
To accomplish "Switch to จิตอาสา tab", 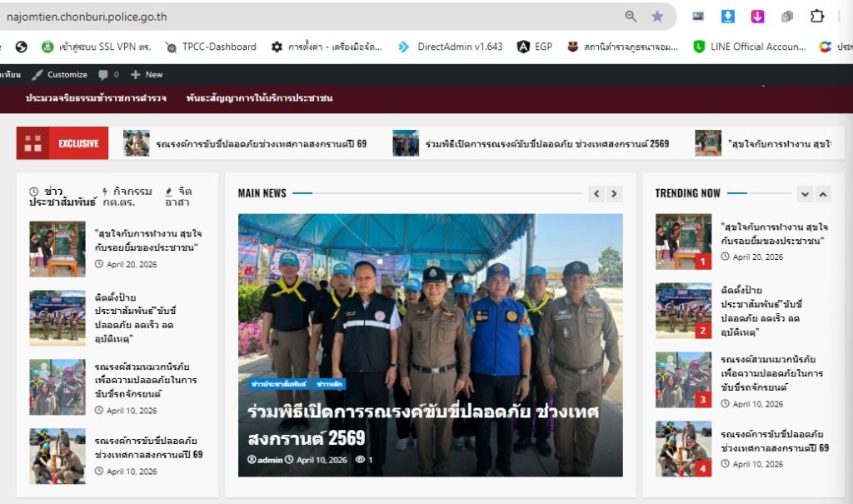I will coord(178,197).
